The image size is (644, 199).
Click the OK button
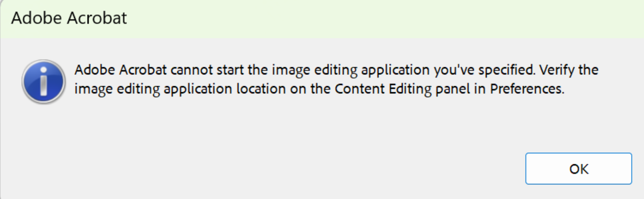coord(578,169)
